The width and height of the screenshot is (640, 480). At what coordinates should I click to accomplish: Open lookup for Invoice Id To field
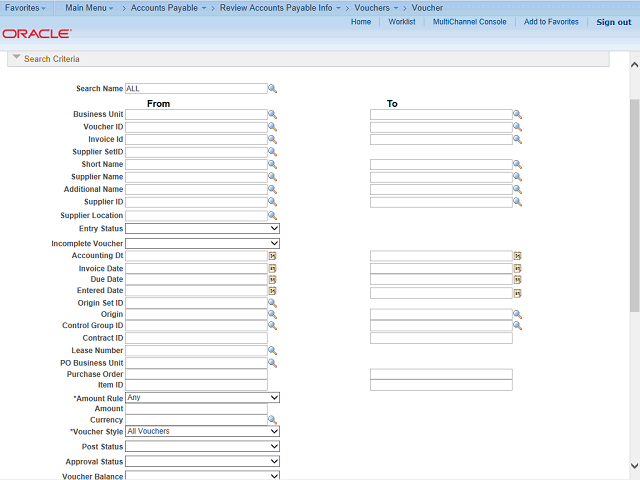click(x=517, y=140)
